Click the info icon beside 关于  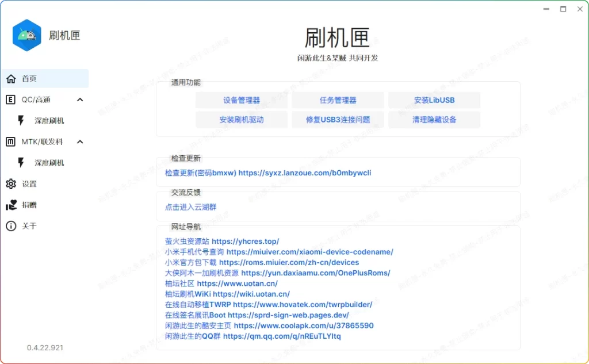click(x=11, y=226)
